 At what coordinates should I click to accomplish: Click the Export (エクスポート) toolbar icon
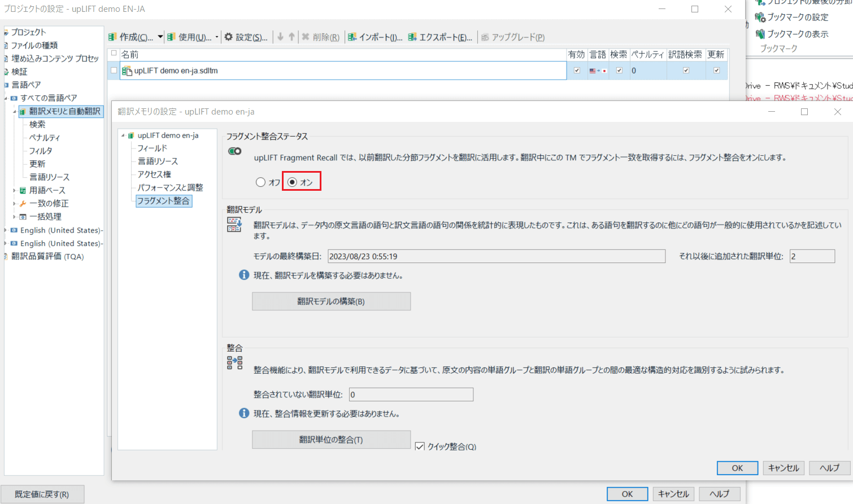coord(412,37)
